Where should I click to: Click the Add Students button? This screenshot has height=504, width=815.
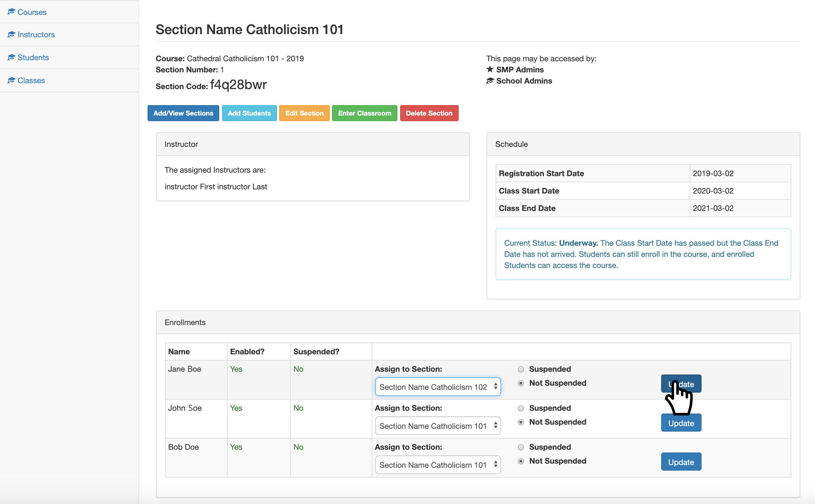click(249, 113)
